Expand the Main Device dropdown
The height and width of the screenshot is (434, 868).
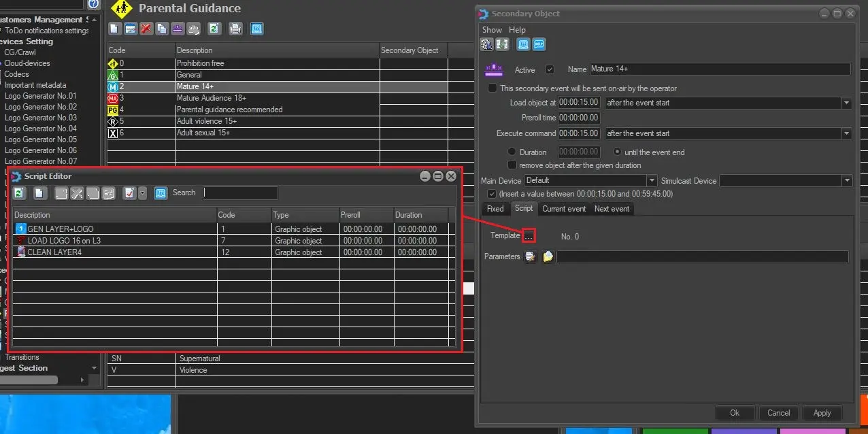pyautogui.click(x=652, y=181)
